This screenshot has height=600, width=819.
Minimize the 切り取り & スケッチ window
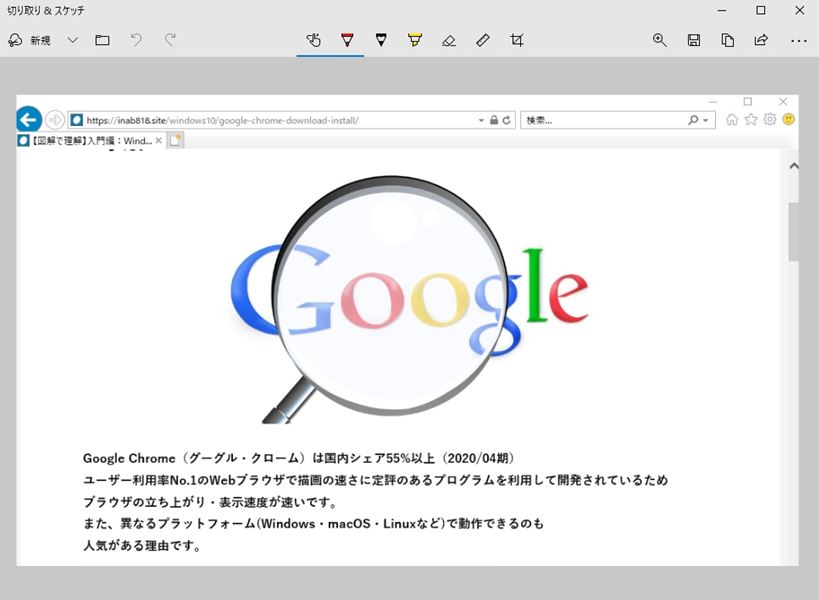click(722, 10)
